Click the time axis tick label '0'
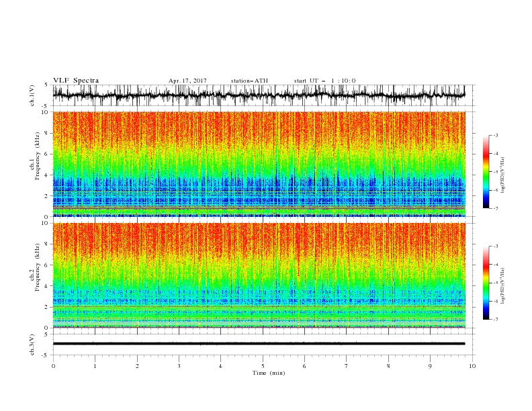The height and width of the screenshot is (411, 532). [x=53, y=366]
